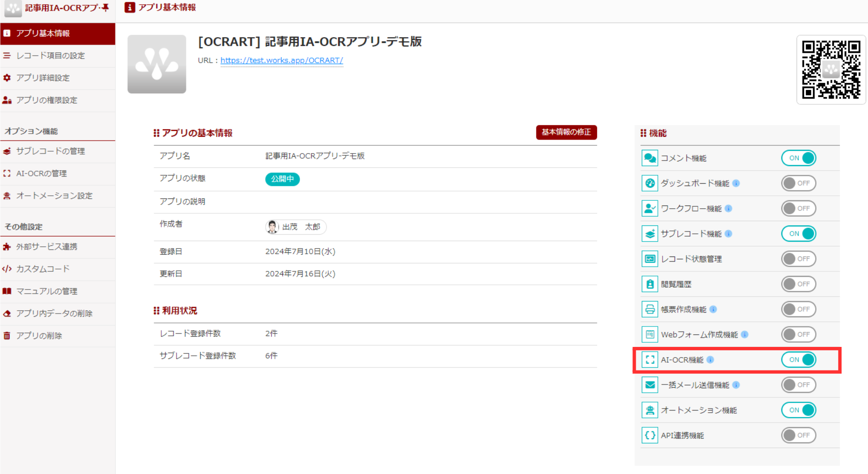Viewport: 868px width, 474px height.
Task: Select カスタムコード in sidebar
Action: 43,269
